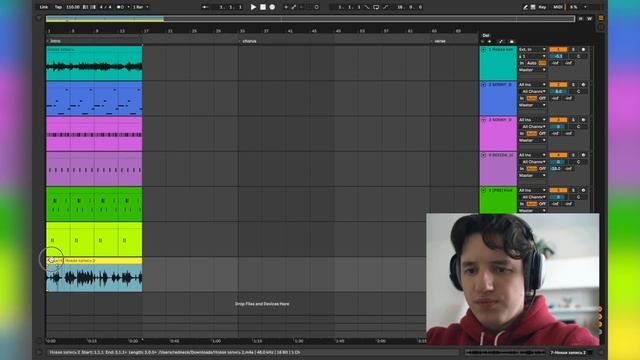Image resolution: width=640 pixels, height=360 pixels.
Task: Click track 1 volume value field
Action: (x=558, y=56)
